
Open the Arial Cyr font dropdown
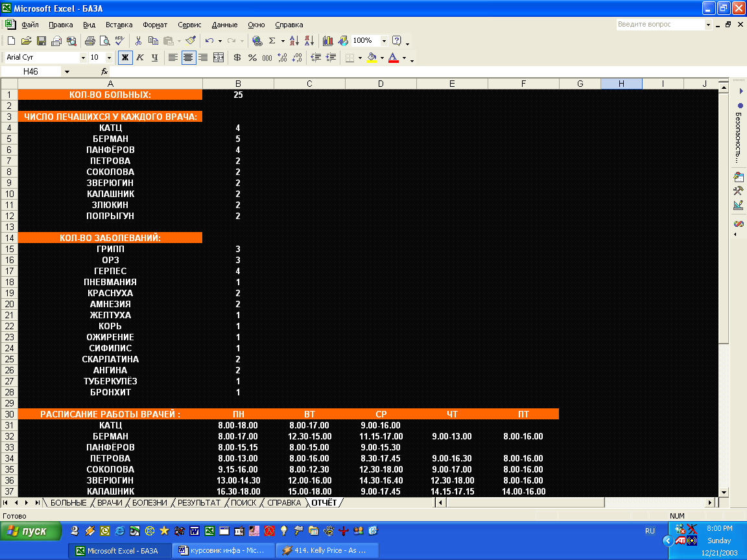point(84,58)
